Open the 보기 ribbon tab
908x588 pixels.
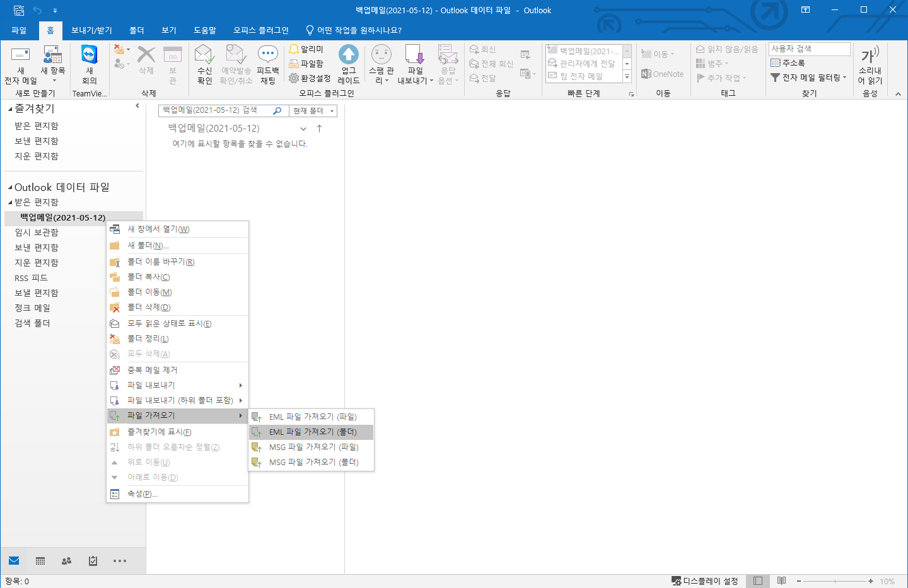[x=169, y=30]
